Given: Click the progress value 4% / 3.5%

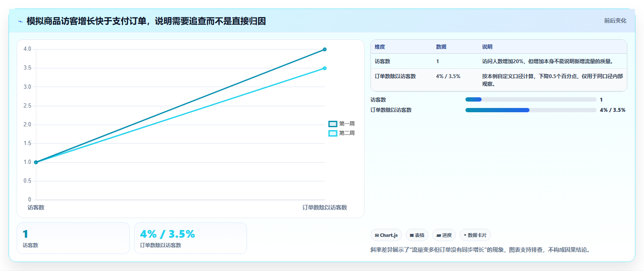Looking at the screenshot, I should tap(613, 110).
